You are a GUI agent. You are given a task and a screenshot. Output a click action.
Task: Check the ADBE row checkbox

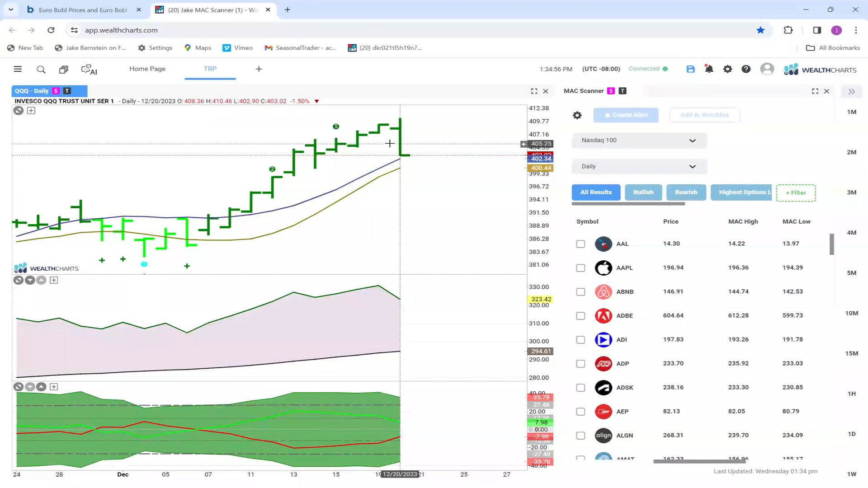point(581,316)
